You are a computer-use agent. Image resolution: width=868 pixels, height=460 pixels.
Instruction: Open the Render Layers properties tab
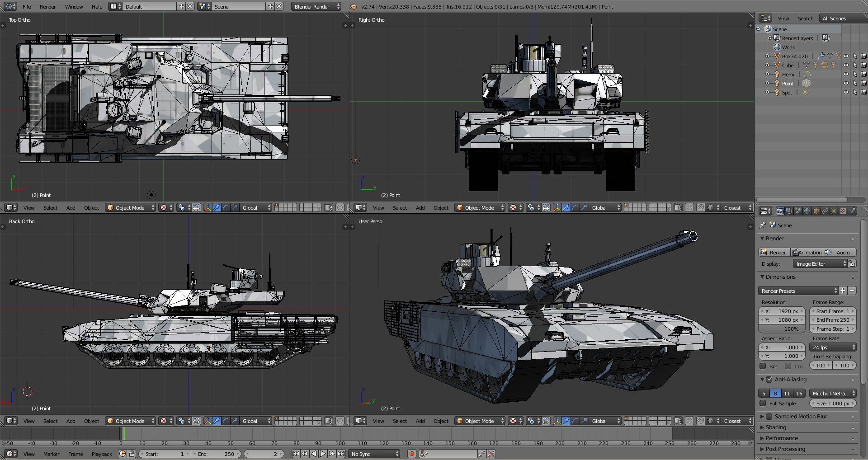[789, 211]
